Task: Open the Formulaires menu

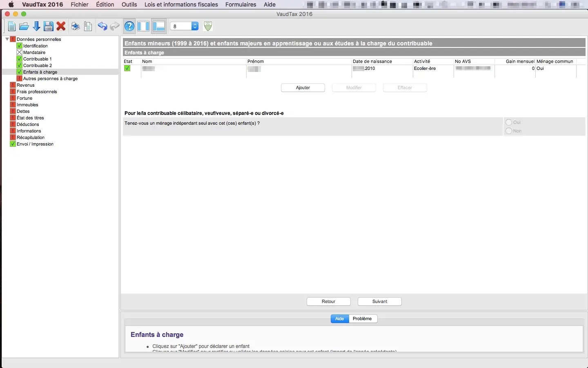Action: [241, 4]
